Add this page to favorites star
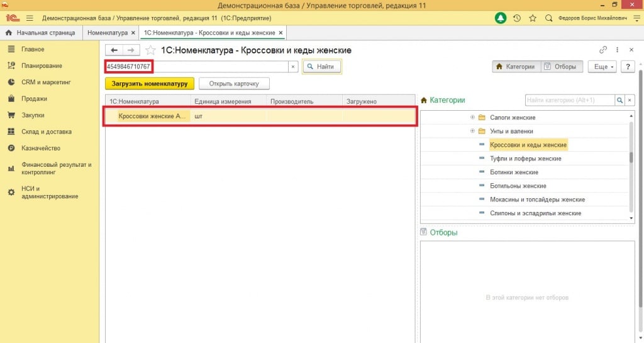Image resolution: width=644 pixels, height=343 pixels. [150, 50]
